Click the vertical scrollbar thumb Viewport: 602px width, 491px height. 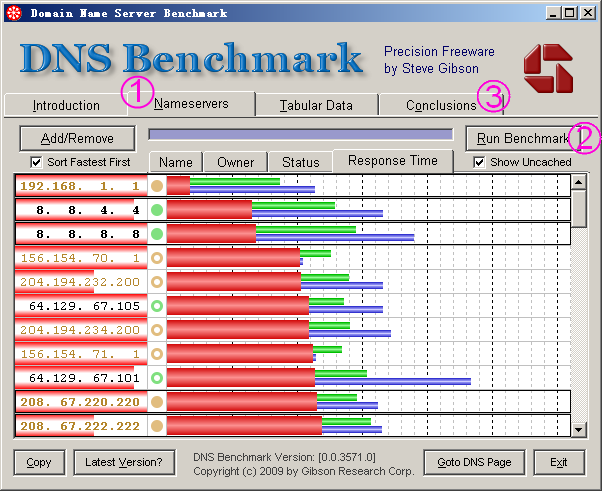pyautogui.click(x=579, y=208)
